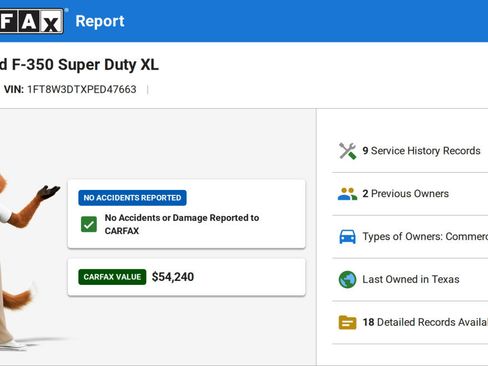The width and height of the screenshot is (488, 366).
Task: Click the CARFAX VALUE green badge
Action: click(x=112, y=277)
